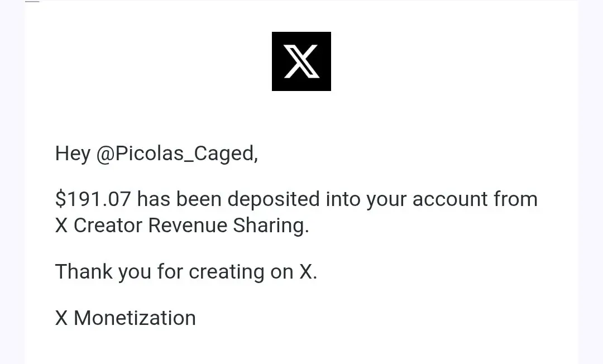The height and width of the screenshot is (364, 603).
Task: Click the X logo at top
Action: (301, 61)
